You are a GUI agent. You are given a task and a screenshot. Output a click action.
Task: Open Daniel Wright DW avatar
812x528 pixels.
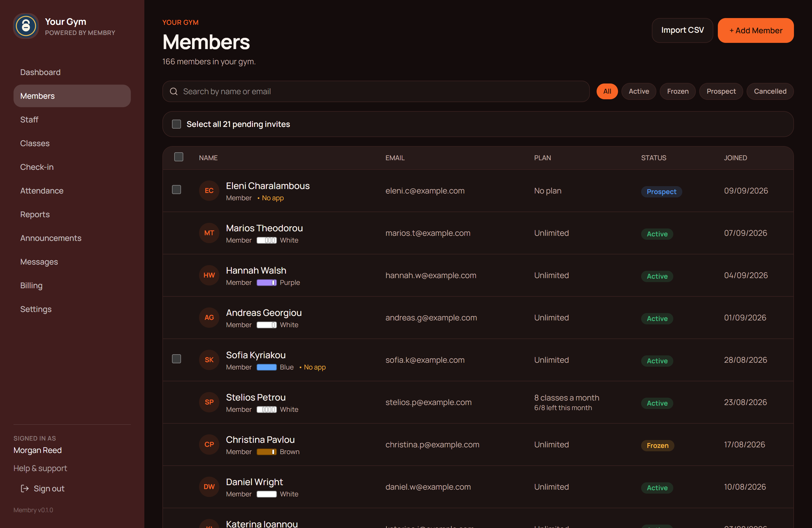point(209,487)
